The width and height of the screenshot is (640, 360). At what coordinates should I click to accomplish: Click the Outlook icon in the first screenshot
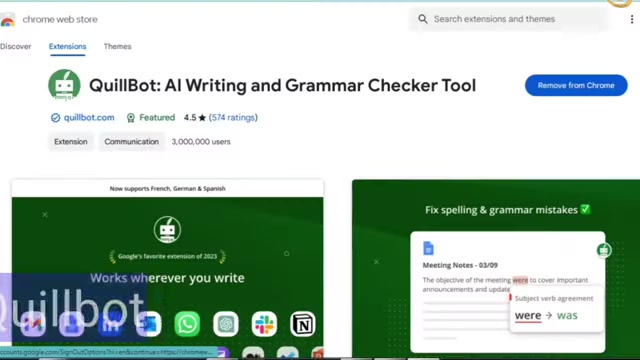pos(149,324)
